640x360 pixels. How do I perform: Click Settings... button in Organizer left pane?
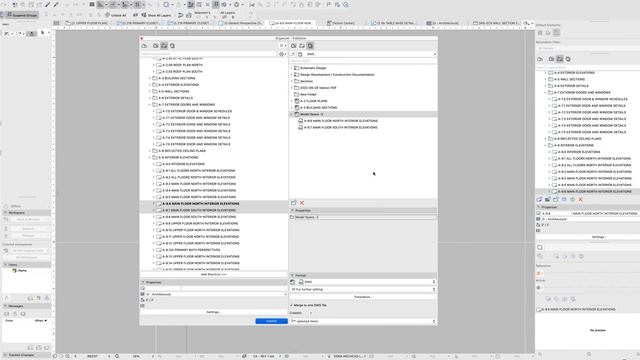pos(213,312)
